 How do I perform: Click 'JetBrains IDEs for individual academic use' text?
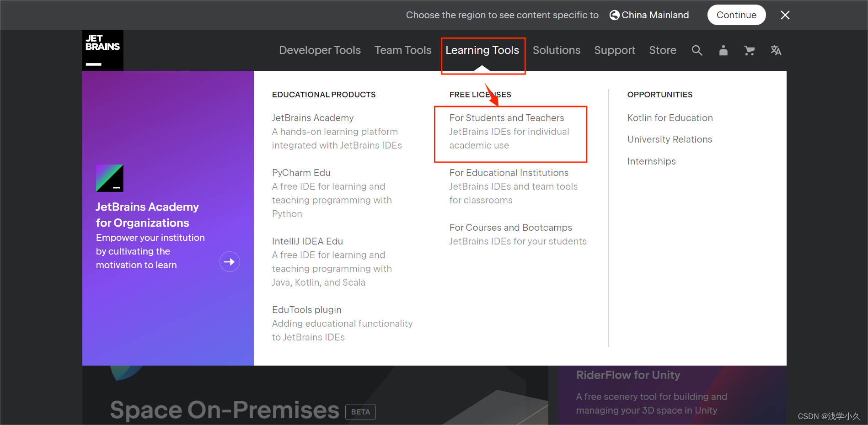point(509,138)
